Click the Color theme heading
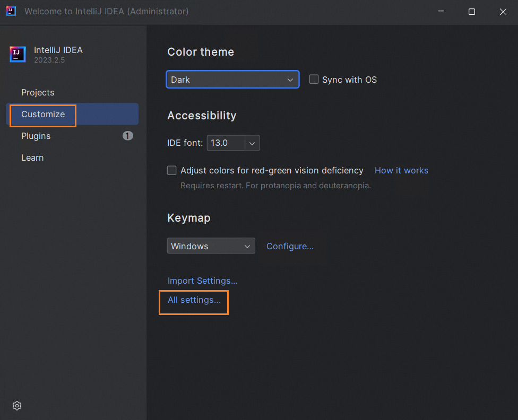This screenshot has height=420, width=518. (201, 52)
